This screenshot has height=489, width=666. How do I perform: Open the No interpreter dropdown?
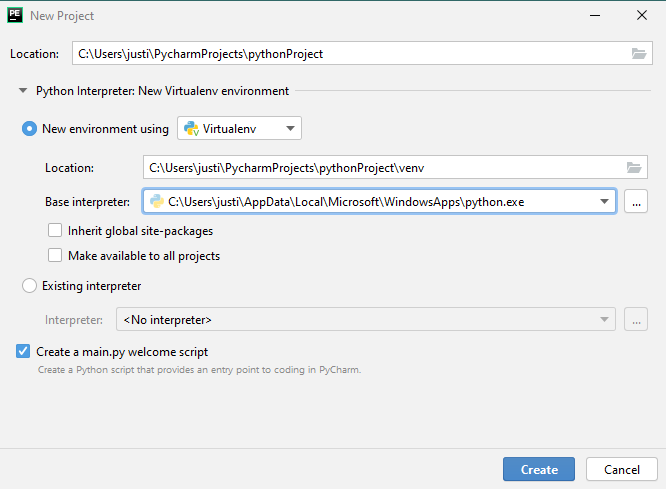coord(366,319)
